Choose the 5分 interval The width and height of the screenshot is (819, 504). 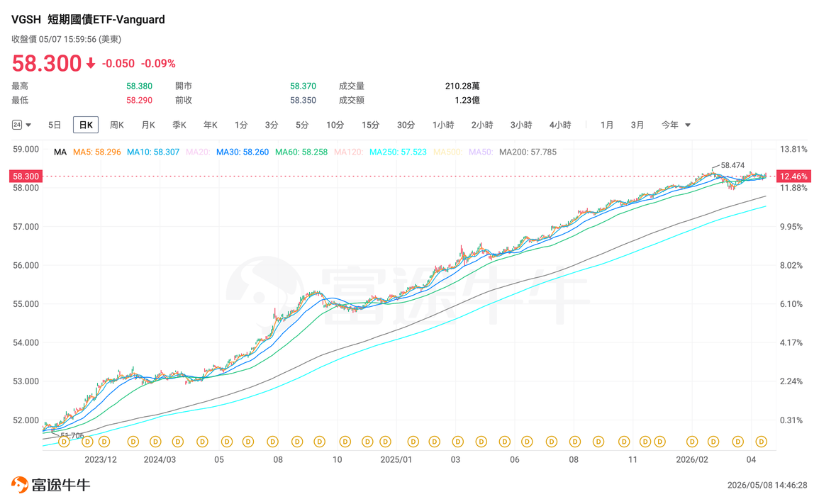pyautogui.click(x=302, y=125)
